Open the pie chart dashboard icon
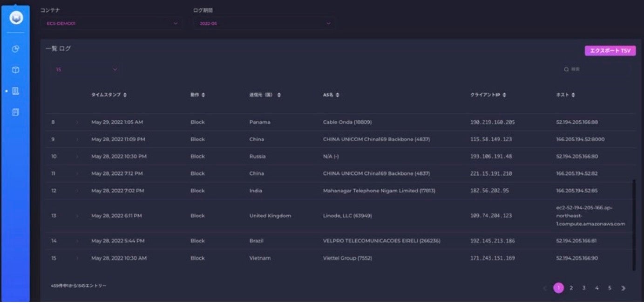This screenshot has height=303, width=644. point(15,49)
